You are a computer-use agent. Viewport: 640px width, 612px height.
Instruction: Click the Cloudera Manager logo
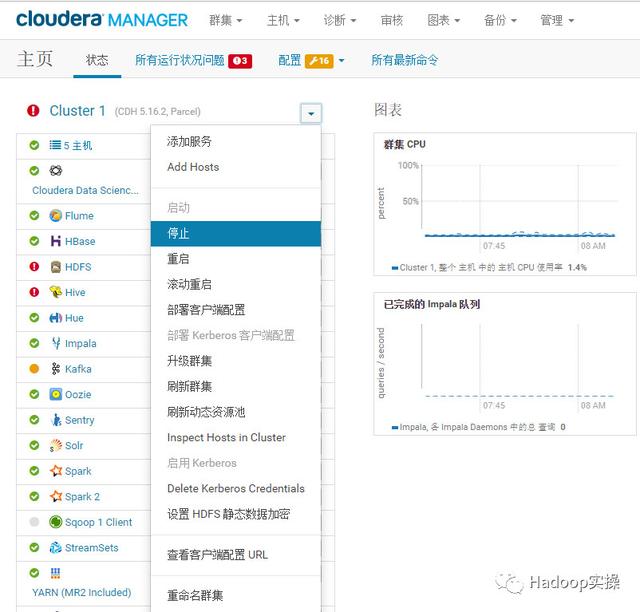click(102, 20)
